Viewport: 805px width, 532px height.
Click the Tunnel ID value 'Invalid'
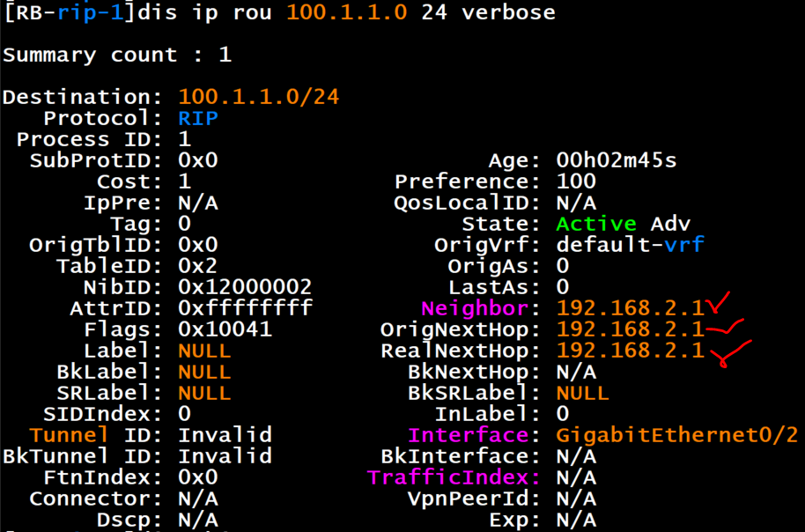click(x=225, y=434)
